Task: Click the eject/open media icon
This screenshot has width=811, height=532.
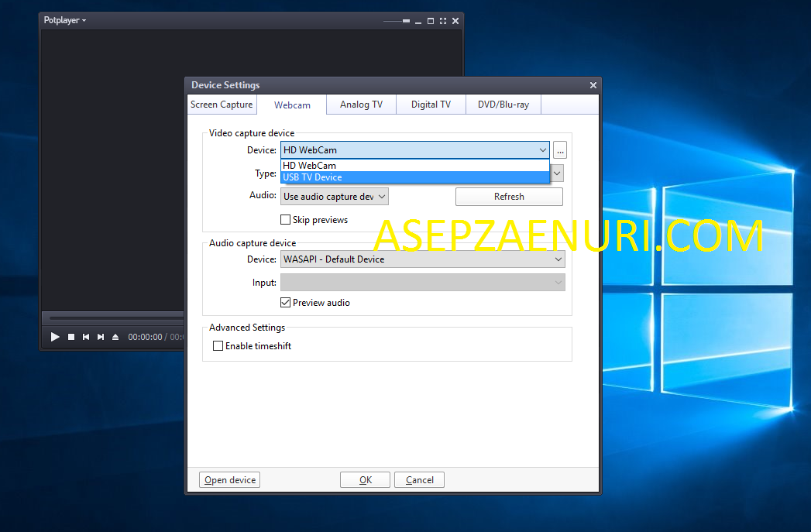Action: click(115, 337)
